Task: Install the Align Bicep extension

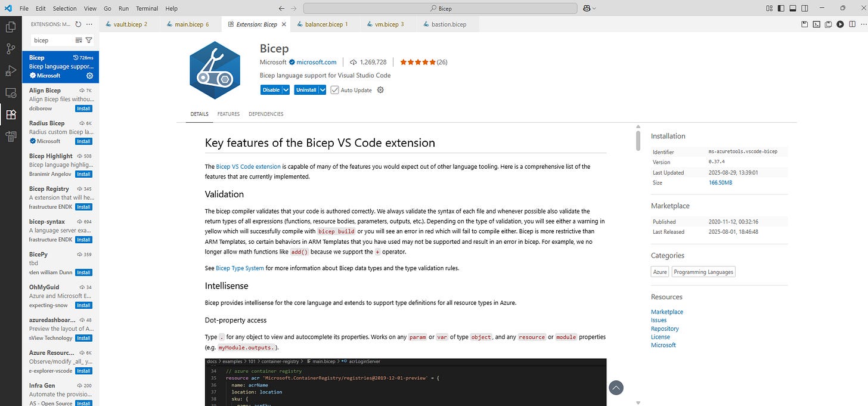Action: point(83,109)
